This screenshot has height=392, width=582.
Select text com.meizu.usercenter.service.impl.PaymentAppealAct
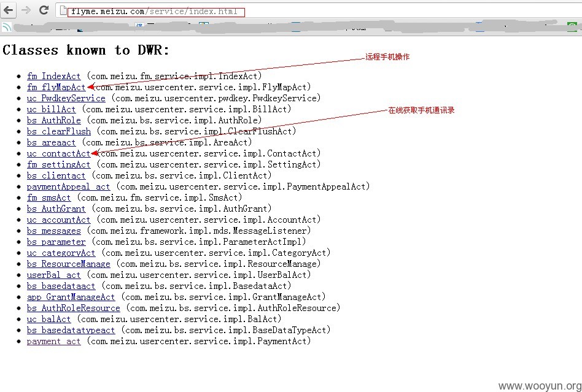(x=243, y=187)
